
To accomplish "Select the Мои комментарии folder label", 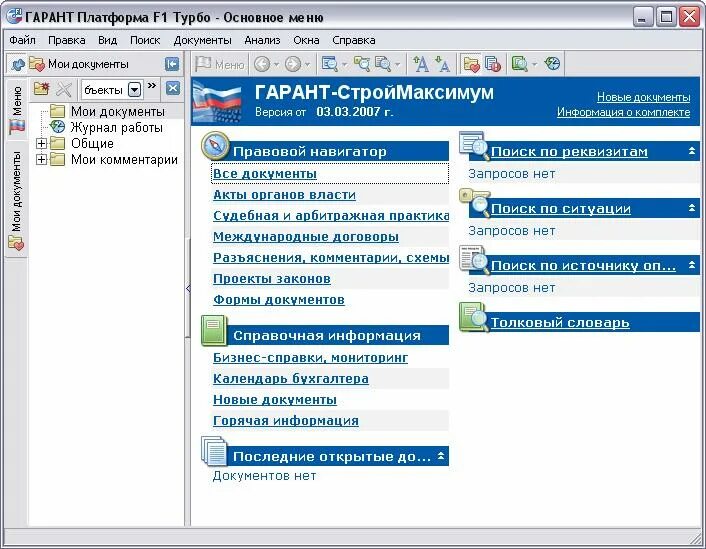I will pos(124,160).
